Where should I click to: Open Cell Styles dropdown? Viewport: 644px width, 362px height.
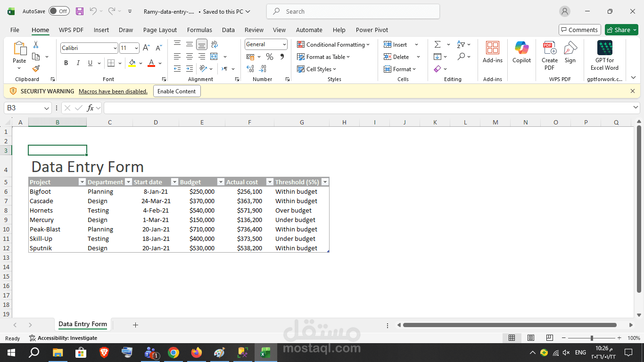pyautogui.click(x=316, y=69)
